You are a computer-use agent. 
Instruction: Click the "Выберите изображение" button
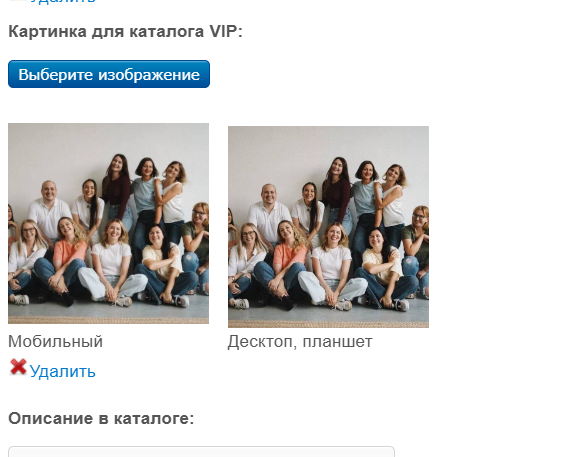[x=109, y=74]
